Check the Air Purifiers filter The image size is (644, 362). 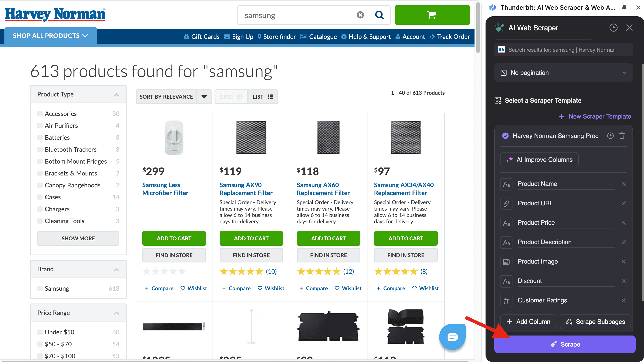[x=40, y=126]
